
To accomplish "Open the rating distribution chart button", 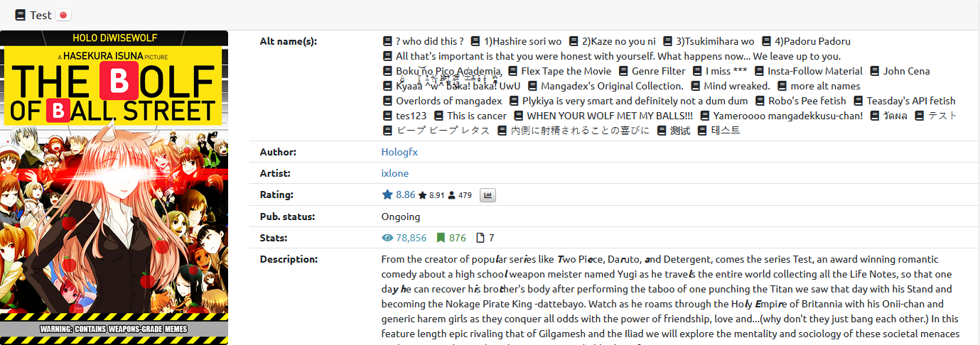I will click(488, 195).
